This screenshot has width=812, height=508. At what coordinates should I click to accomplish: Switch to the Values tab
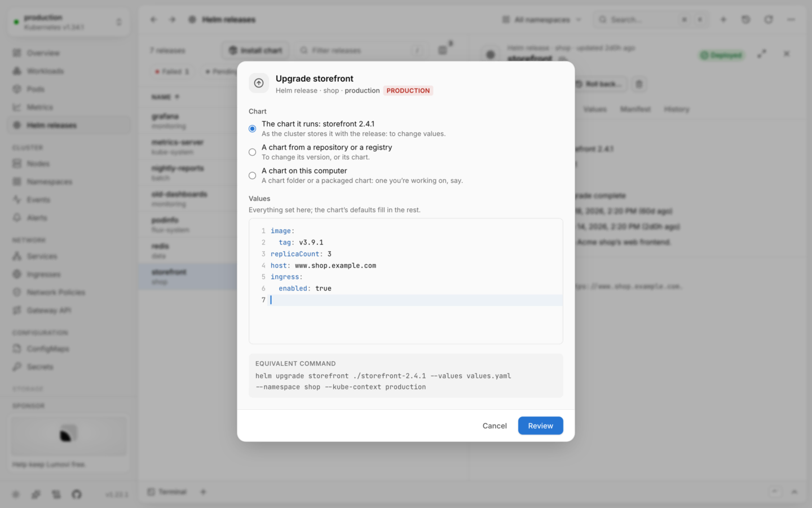coord(595,110)
